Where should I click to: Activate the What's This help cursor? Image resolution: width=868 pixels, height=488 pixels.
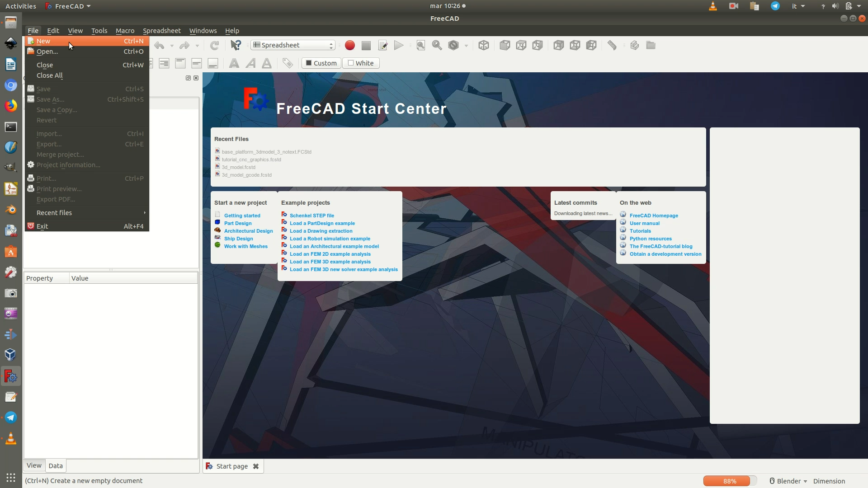[236, 45]
